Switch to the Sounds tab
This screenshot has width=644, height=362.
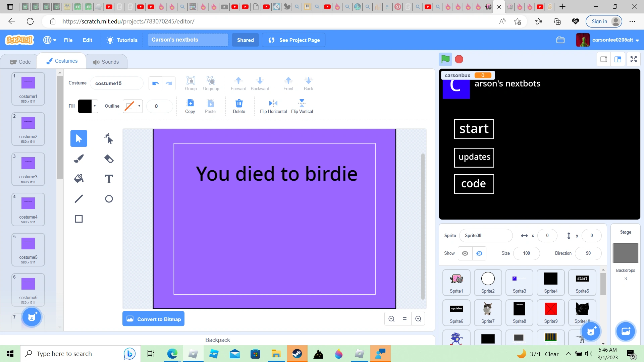pyautogui.click(x=106, y=62)
